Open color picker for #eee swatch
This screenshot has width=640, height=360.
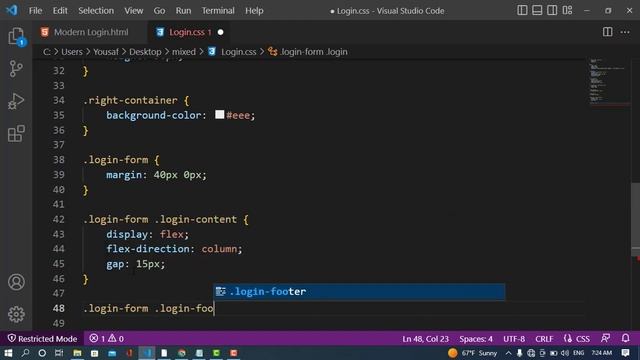tap(220, 115)
